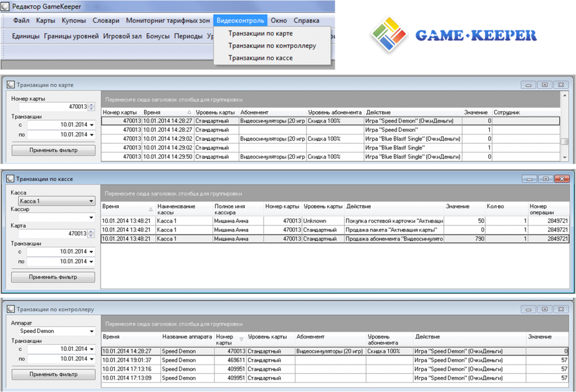Screen dimensions: 576x392
Task: Apply filter in Транзакции по кассе window
Action: (x=53, y=277)
